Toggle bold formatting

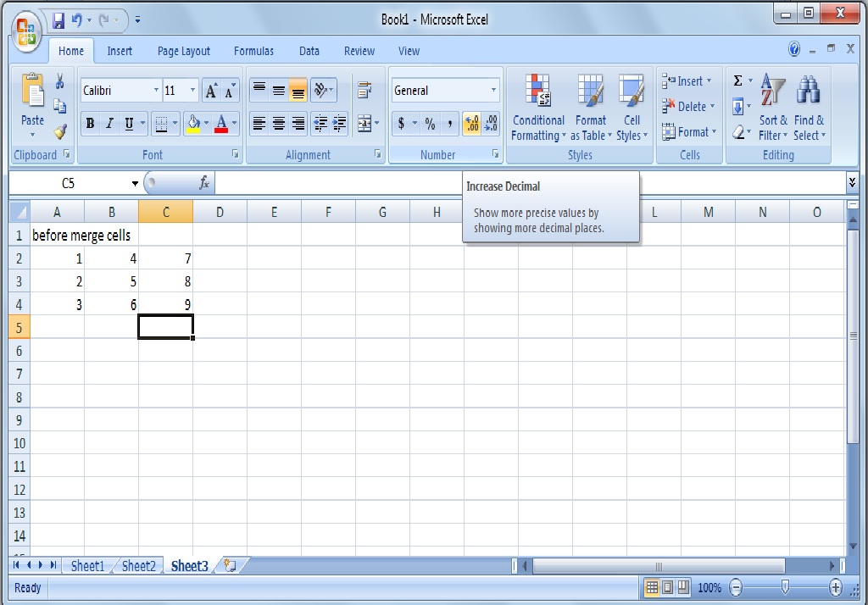coord(90,123)
